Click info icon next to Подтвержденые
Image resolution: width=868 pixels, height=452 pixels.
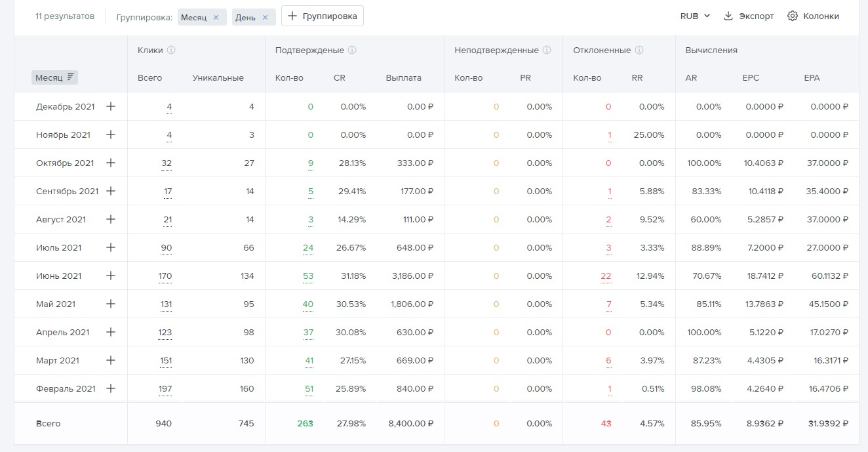coord(352,50)
